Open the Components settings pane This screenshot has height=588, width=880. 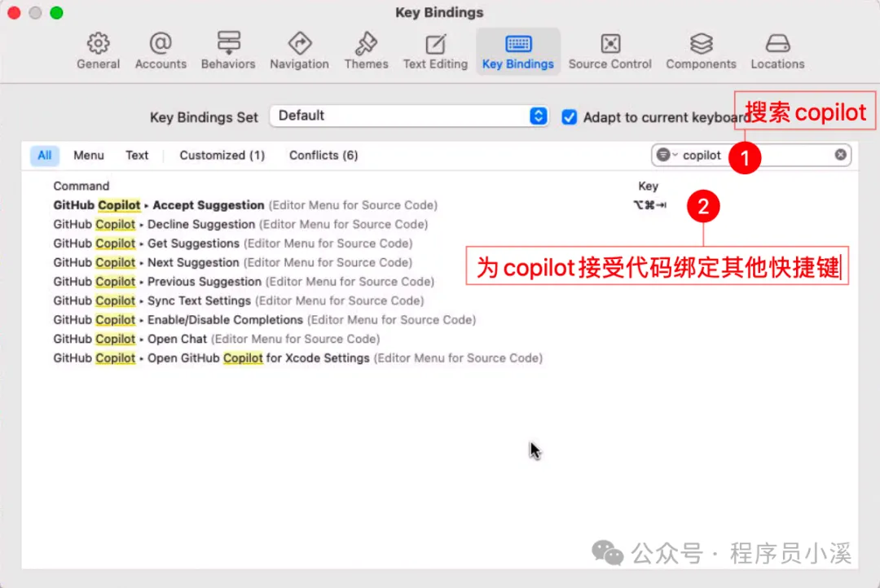(701, 50)
